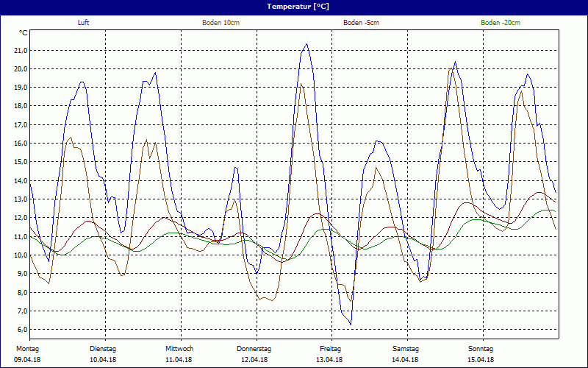Screen dimensions: 588x368
Task: Click the Luft legend label
Action: (83, 23)
